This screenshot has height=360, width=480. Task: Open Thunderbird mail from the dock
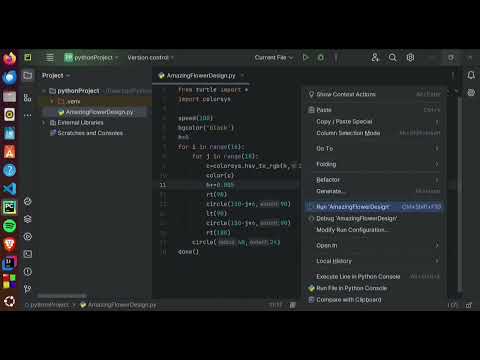(x=9, y=77)
